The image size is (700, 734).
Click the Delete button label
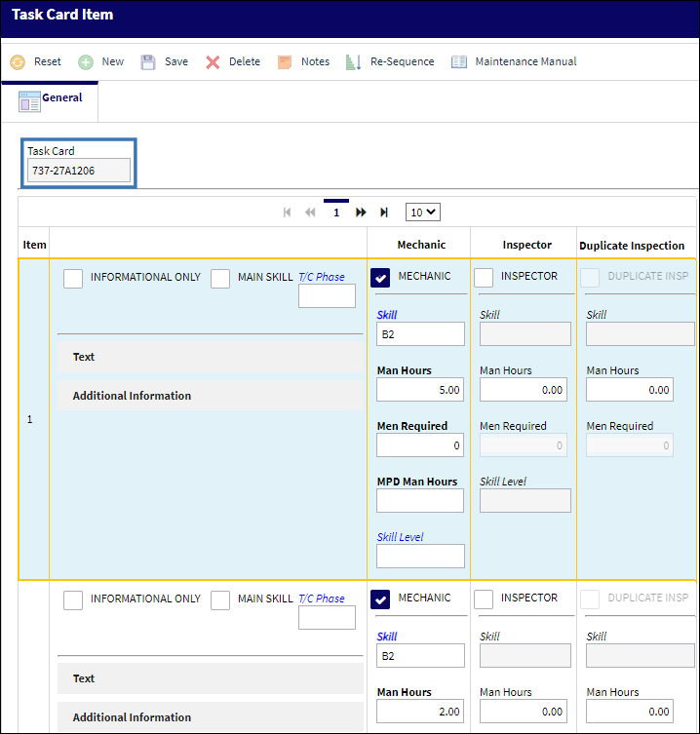tap(245, 61)
